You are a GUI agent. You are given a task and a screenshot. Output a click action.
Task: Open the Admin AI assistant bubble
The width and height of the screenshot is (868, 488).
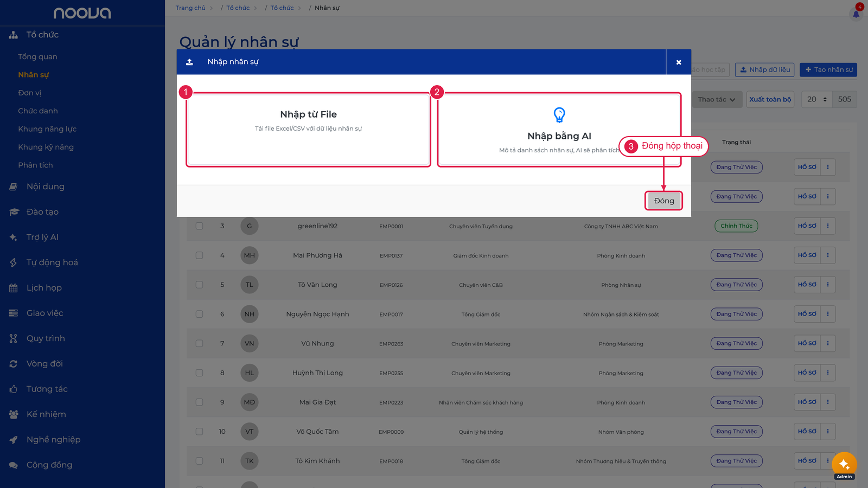pyautogui.click(x=844, y=465)
